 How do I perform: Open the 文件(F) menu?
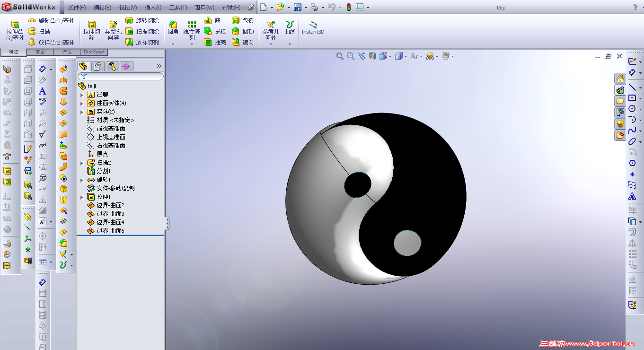coord(77,8)
